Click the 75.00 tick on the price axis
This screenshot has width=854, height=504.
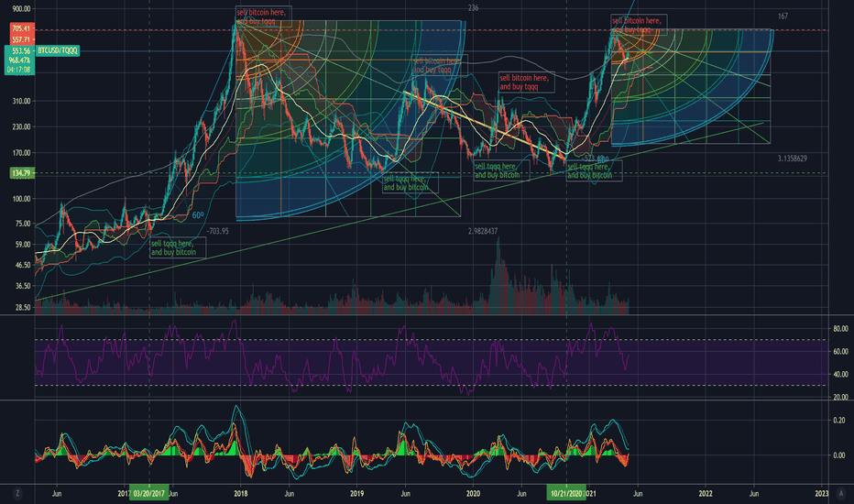coord(24,223)
